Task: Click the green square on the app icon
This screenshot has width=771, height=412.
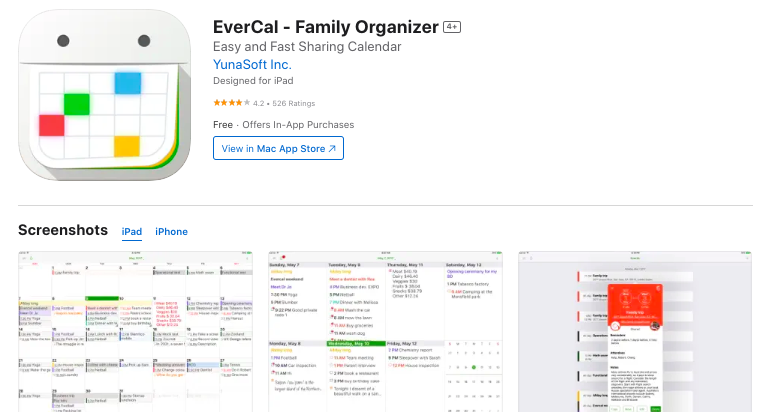Action: pos(76,103)
